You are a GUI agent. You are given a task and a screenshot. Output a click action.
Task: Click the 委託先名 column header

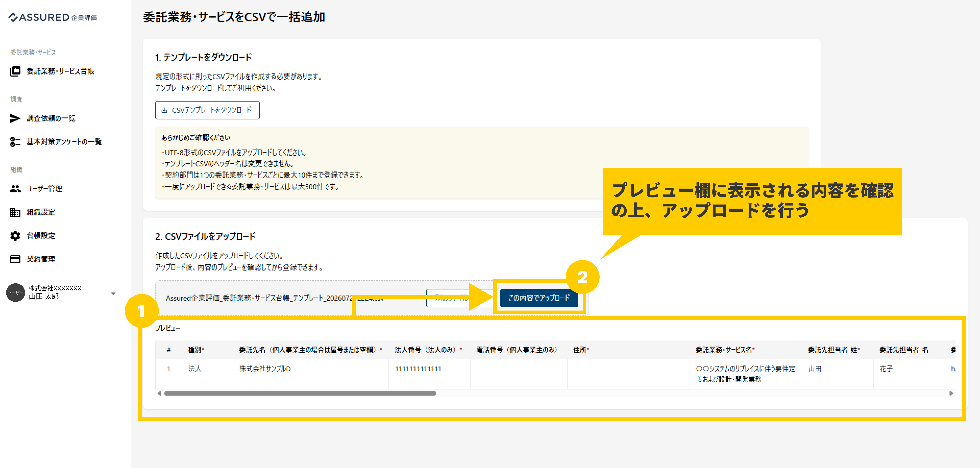[311, 350]
